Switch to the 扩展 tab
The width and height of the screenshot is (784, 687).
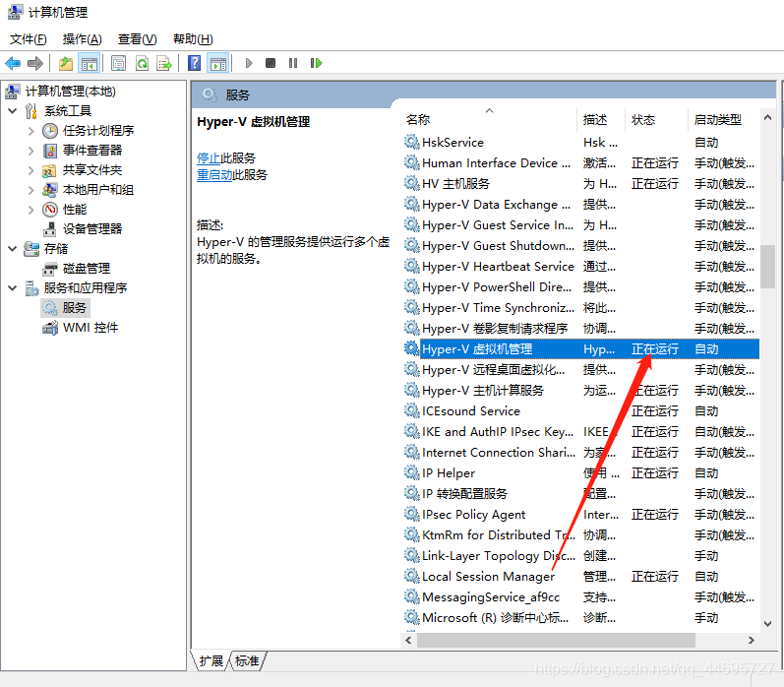coord(211,661)
